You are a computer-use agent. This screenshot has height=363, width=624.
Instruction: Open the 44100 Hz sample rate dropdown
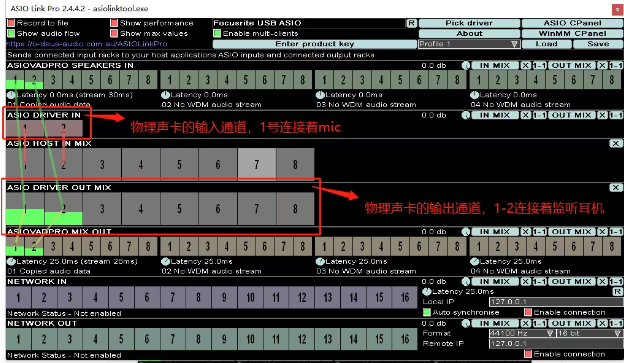pos(522,334)
